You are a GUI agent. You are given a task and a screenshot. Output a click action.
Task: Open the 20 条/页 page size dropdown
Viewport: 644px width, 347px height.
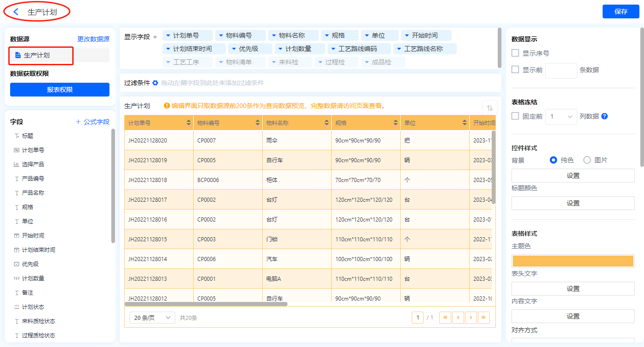[x=152, y=318]
